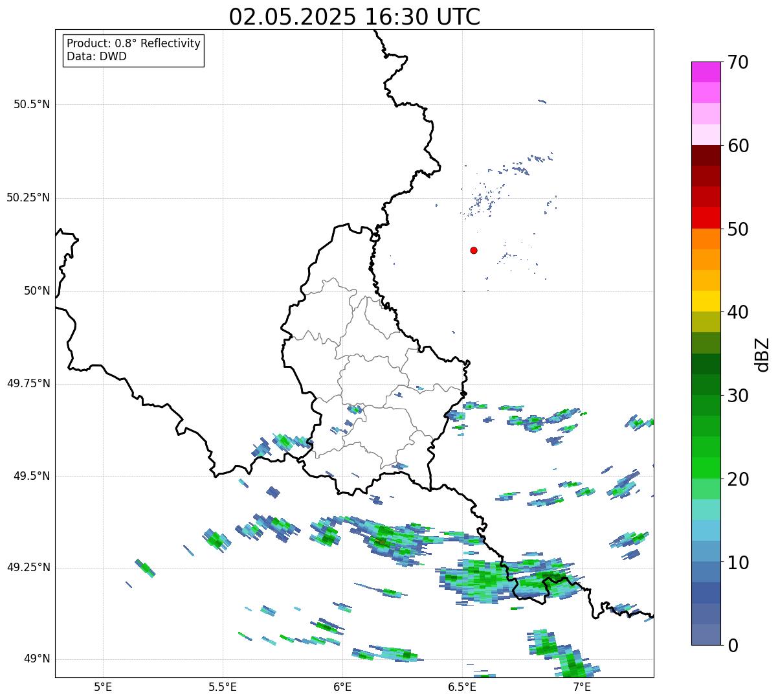Click the "49°N" latitude label
Viewport: 778px width, 700px height.
click(37, 659)
